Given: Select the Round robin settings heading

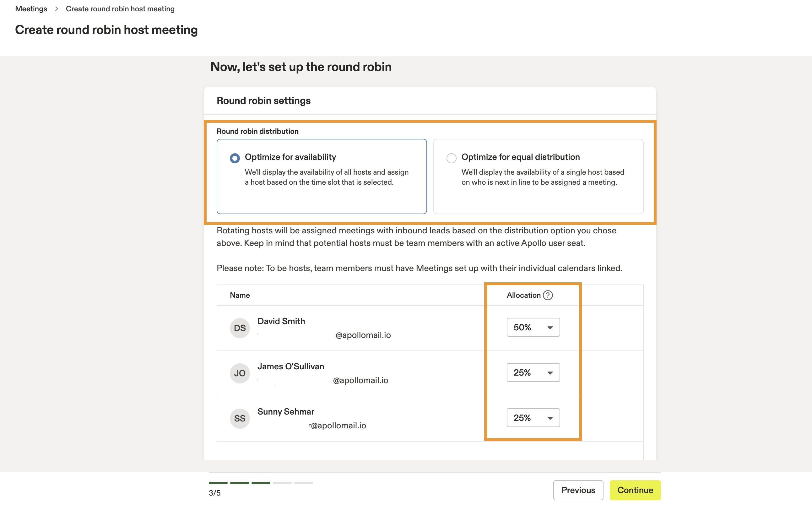Looking at the screenshot, I should (263, 100).
